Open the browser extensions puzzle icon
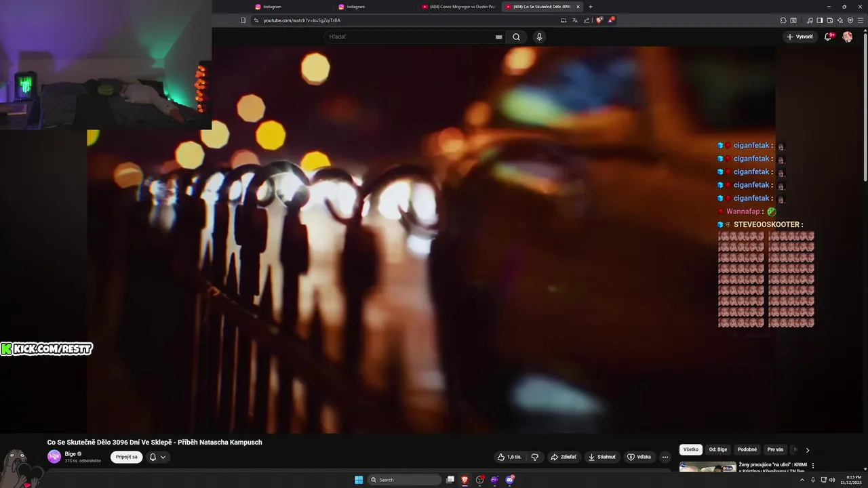 (783, 20)
